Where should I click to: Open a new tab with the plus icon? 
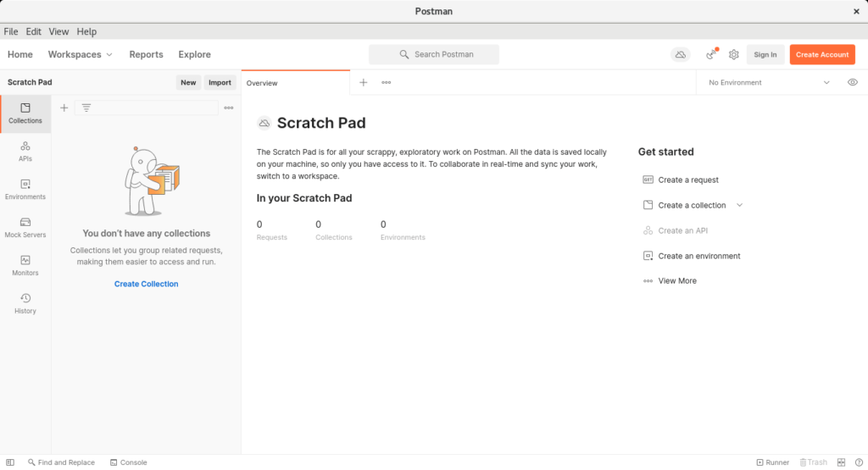363,82
